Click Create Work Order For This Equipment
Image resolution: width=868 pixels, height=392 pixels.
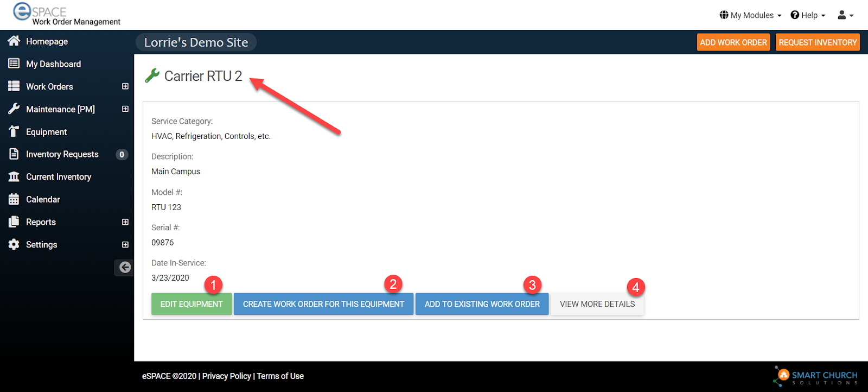(323, 304)
